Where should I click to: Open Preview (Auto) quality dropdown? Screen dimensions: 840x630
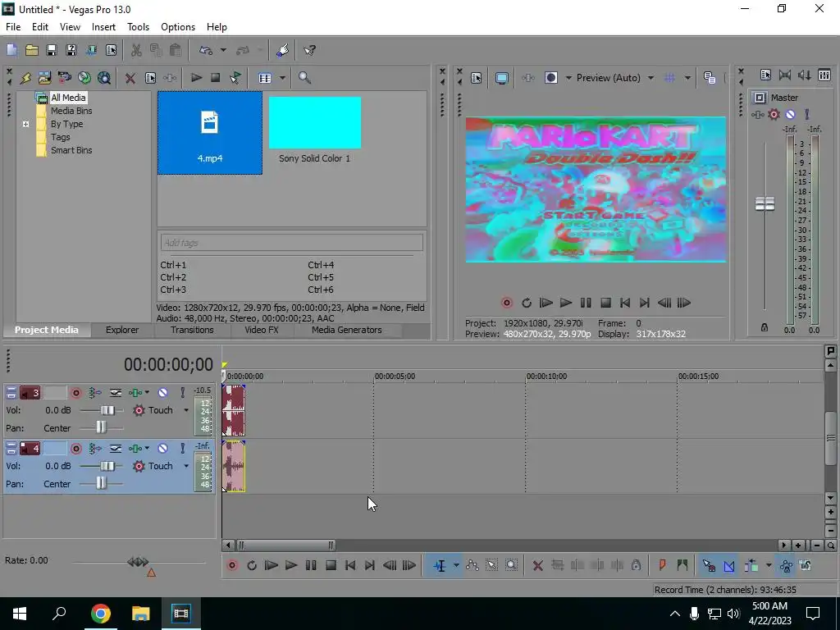pos(651,78)
